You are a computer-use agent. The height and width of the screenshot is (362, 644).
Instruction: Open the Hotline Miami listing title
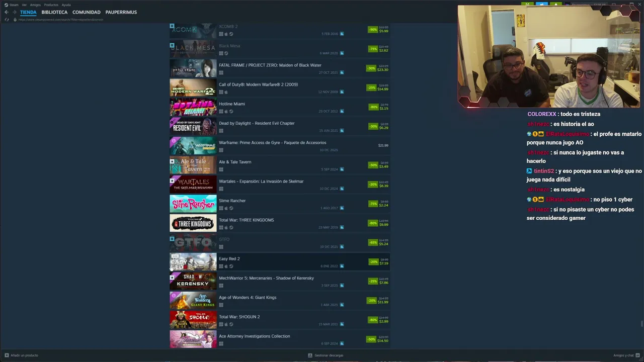coord(232,104)
